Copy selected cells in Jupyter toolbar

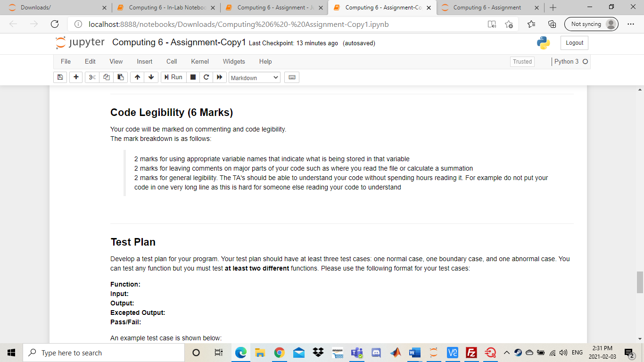(106, 77)
